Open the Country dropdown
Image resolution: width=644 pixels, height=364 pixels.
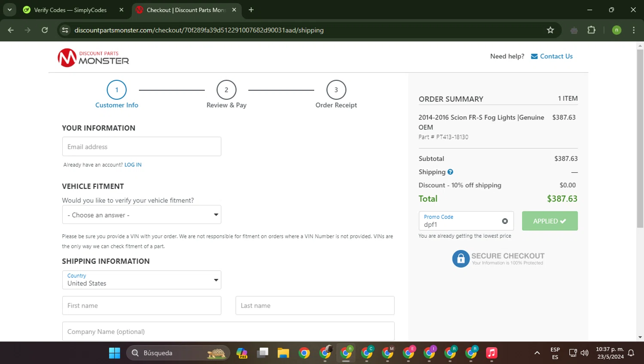coord(142,280)
